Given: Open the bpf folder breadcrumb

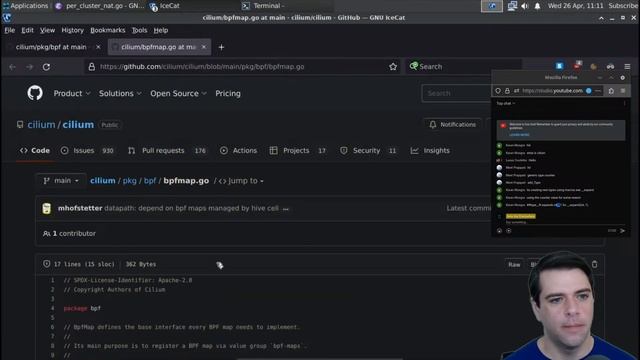Looking at the screenshot, I should (150, 180).
